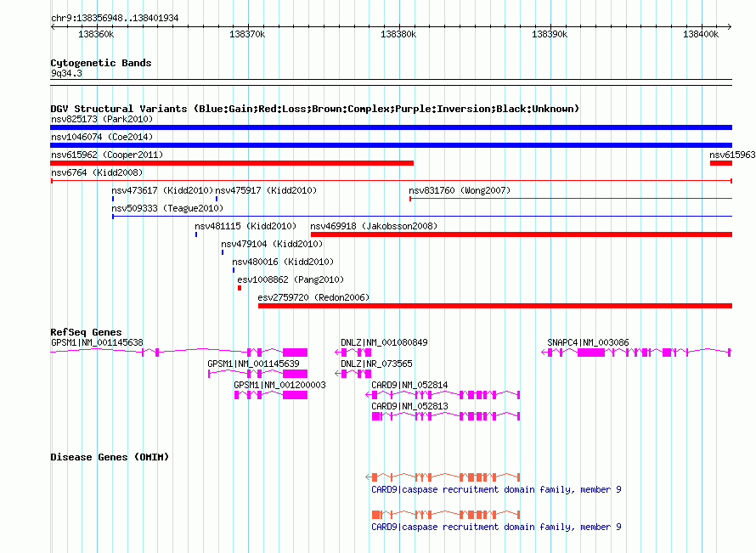Click the esv1008862 (Pang2010) red marker

(240, 288)
